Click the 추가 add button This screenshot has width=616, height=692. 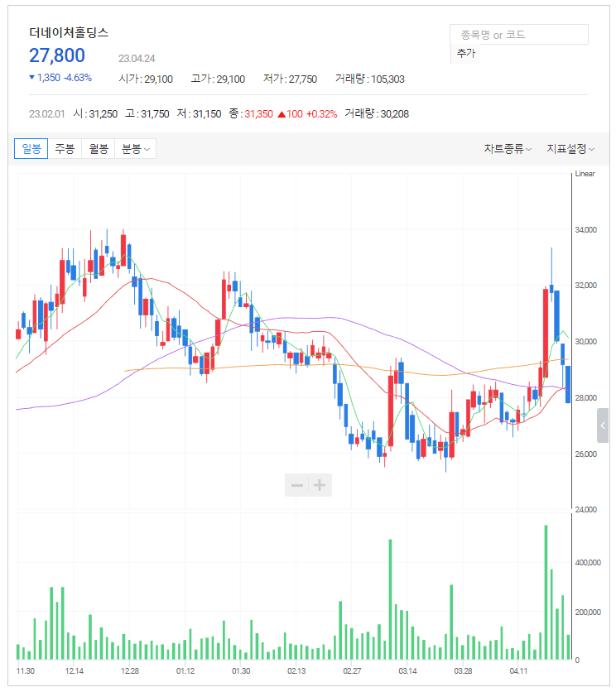click(465, 54)
